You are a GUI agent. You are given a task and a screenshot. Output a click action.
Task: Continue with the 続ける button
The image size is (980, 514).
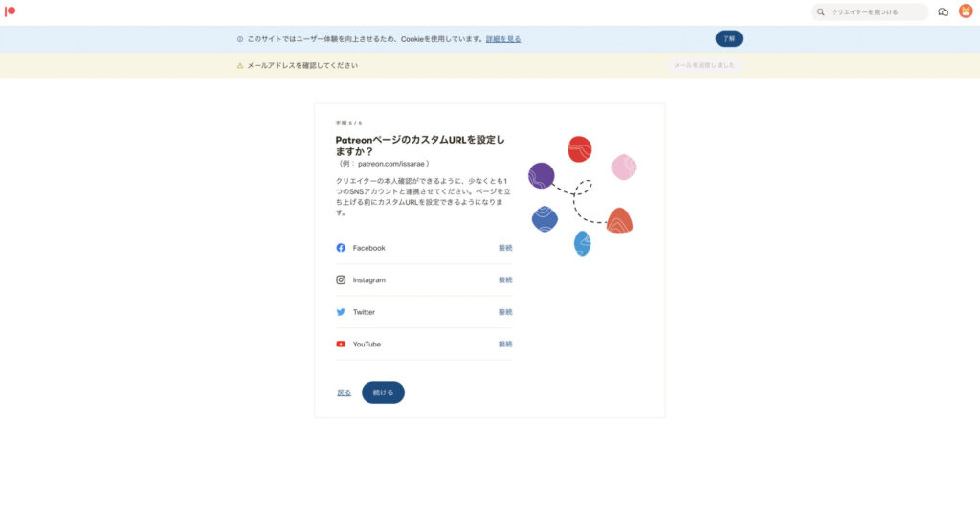coord(383,392)
